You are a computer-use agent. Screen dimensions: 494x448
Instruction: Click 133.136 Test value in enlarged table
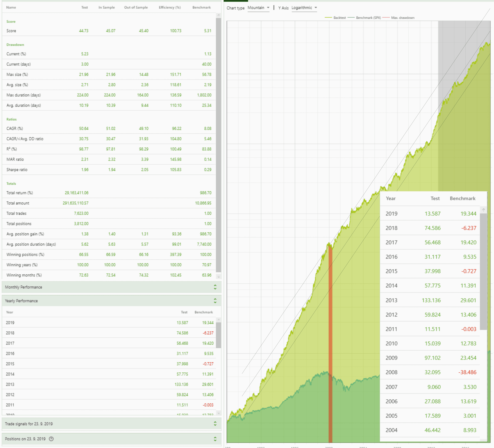[431, 300]
